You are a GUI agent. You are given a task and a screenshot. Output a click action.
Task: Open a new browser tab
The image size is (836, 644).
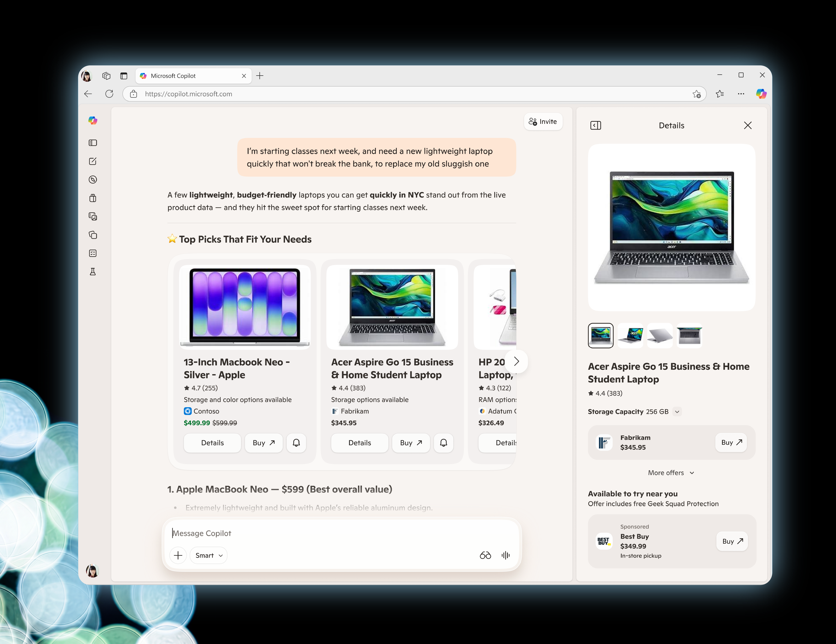point(260,76)
